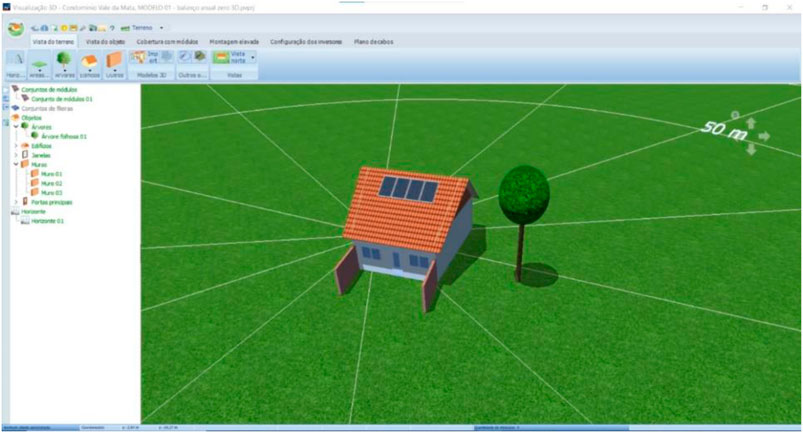The height and width of the screenshot is (433, 803).
Task: Select the Horizonte tree node
Action: [x=33, y=211]
